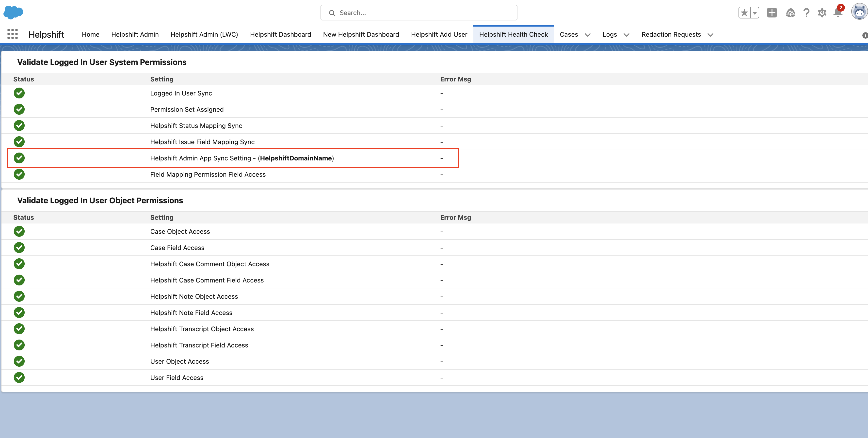The height and width of the screenshot is (438, 868).
Task: Expand the Logs tab dropdown chevron
Action: point(627,35)
